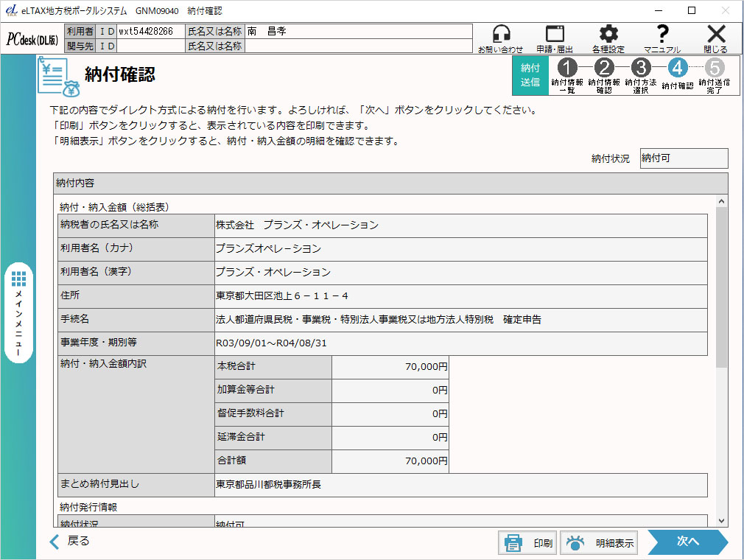The height and width of the screenshot is (560, 744).
Task: Select step 2 納付情報確認
Action: pos(604,69)
